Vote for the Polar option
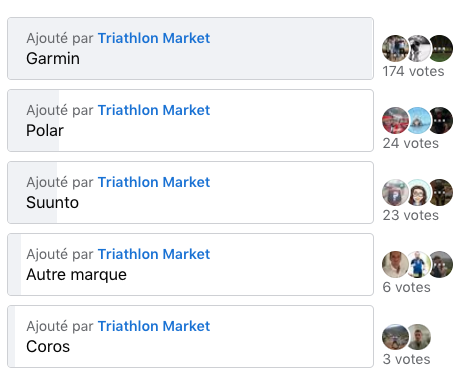460x376 pixels. 190,121
